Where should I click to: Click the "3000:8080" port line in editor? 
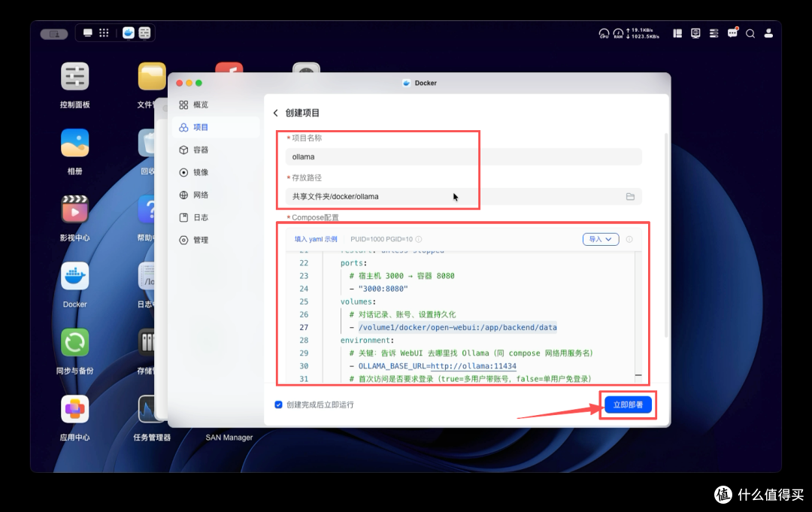383,289
